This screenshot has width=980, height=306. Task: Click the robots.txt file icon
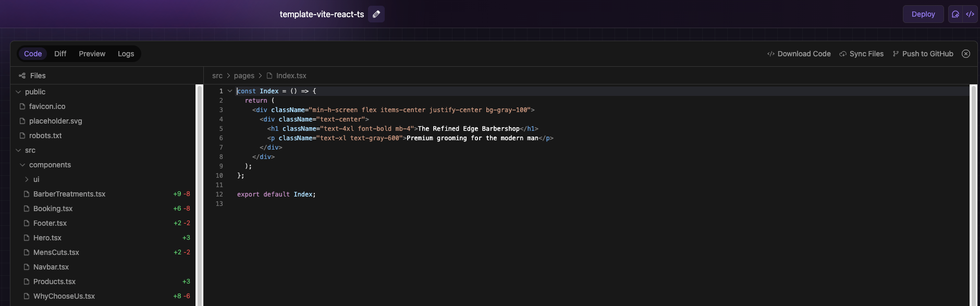(x=22, y=136)
